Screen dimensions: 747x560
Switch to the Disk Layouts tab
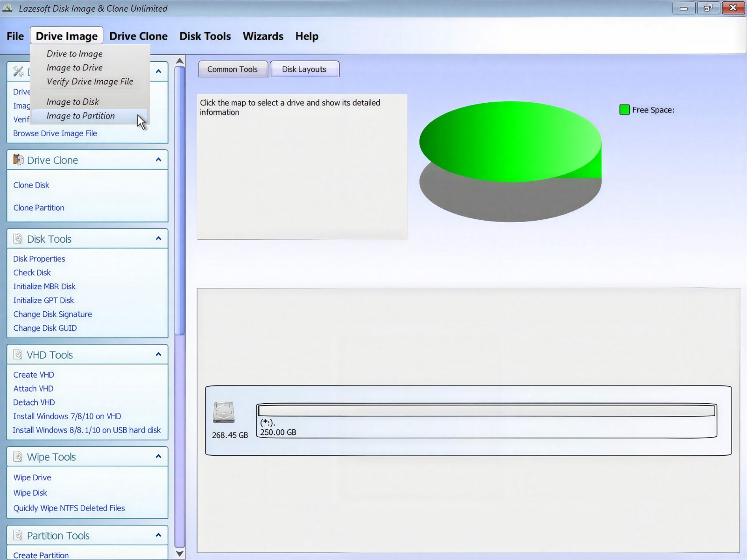tap(304, 69)
